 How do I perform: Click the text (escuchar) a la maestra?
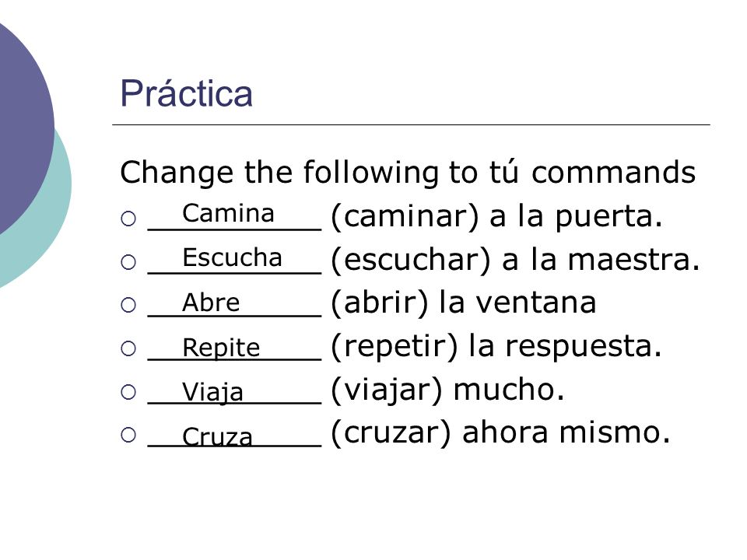coord(515,260)
